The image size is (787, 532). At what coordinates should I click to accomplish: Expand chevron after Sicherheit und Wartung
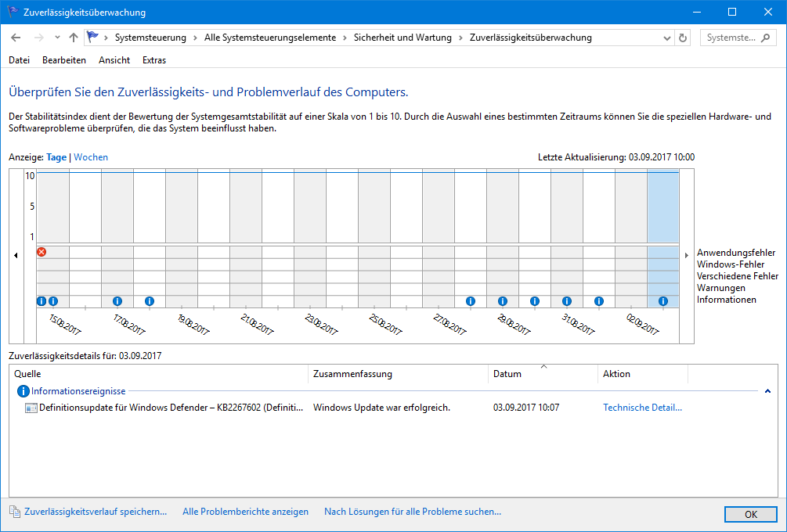pyautogui.click(x=460, y=38)
